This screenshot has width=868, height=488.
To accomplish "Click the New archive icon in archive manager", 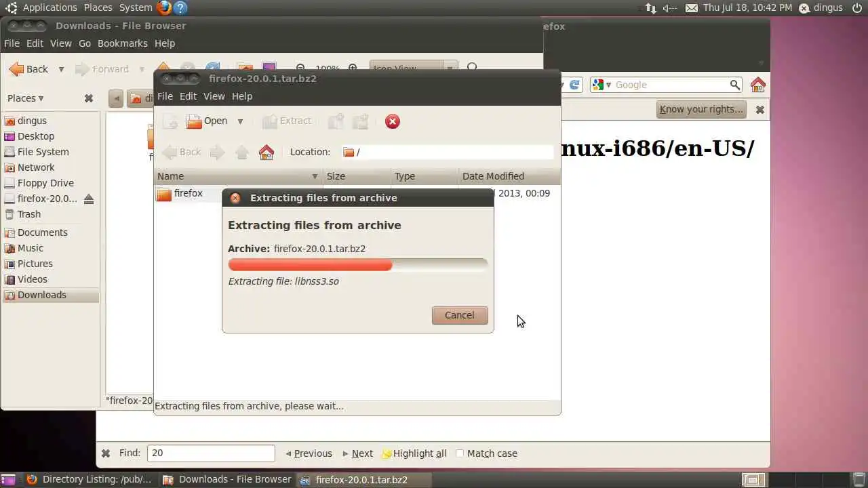I will (x=170, y=121).
